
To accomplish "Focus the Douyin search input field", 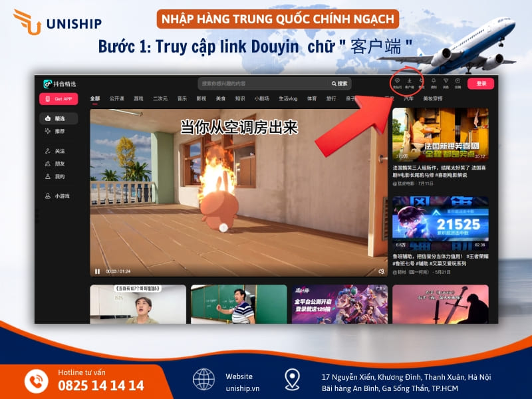I will tap(263, 84).
